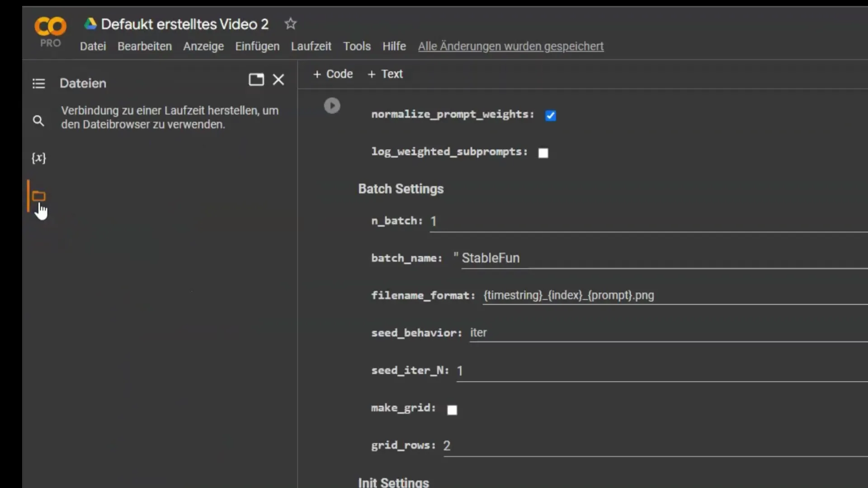Add a new code cell with + Code
The image size is (868, 488).
(x=333, y=74)
